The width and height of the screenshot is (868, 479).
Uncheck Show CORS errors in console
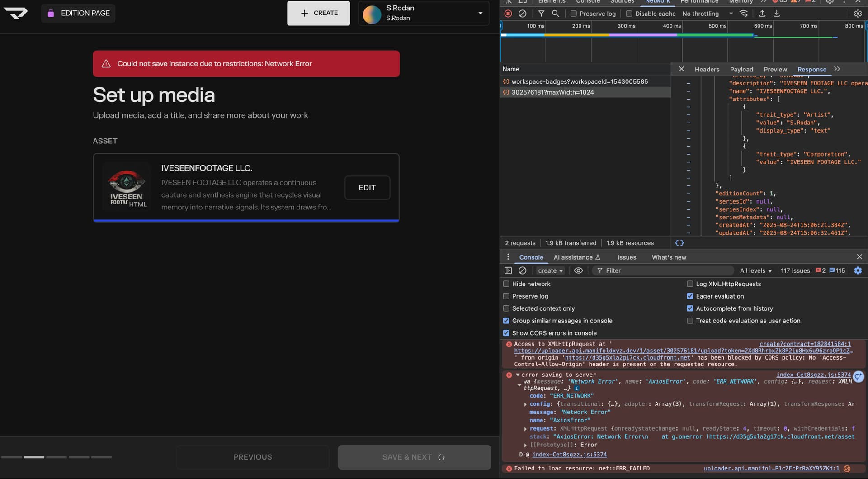click(x=506, y=333)
